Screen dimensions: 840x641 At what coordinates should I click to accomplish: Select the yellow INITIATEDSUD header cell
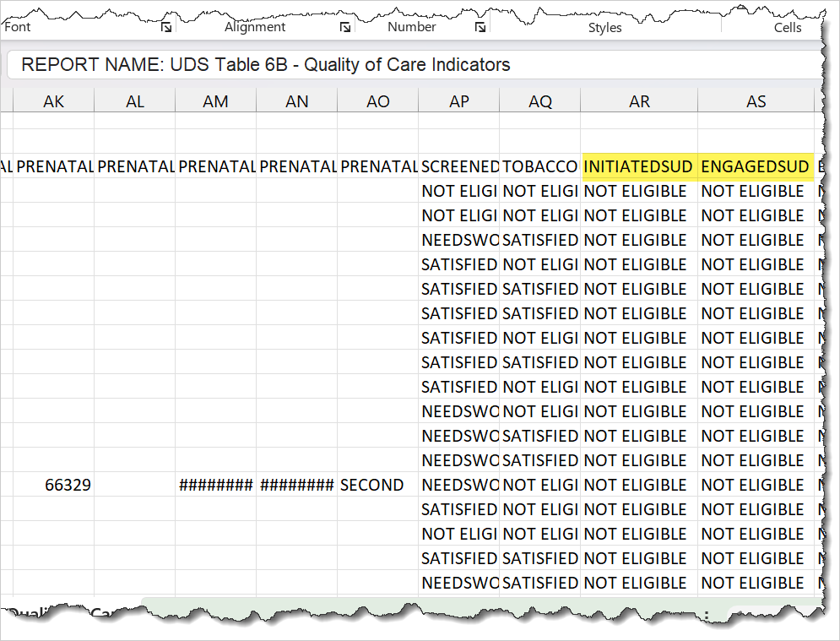[639, 166]
